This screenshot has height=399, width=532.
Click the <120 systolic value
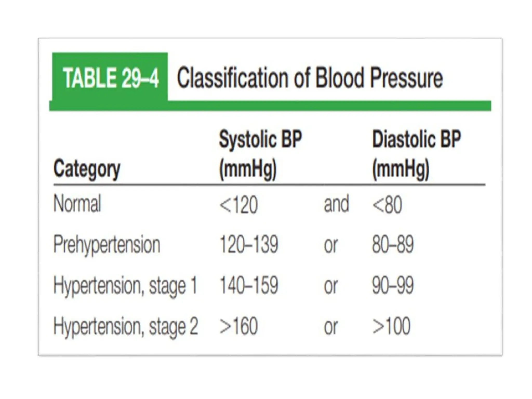click(238, 205)
